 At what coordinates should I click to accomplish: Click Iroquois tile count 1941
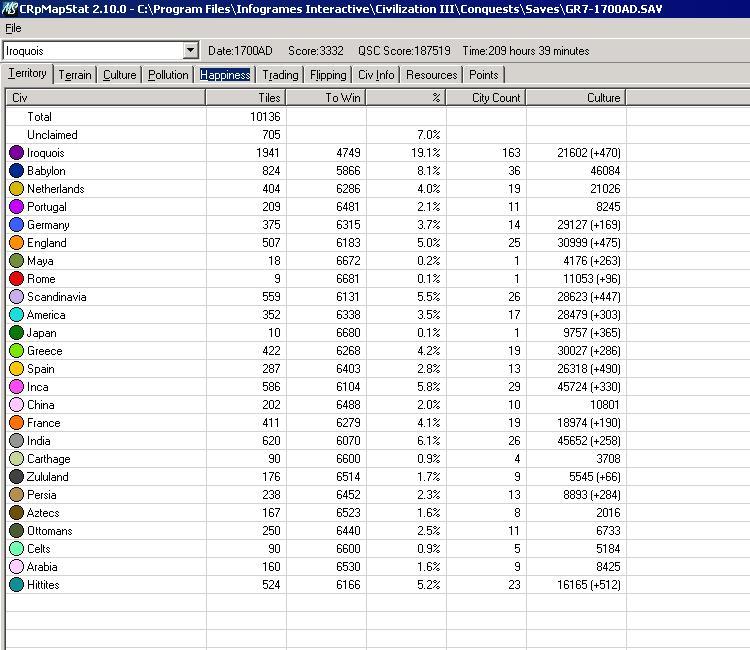pos(267,153)
